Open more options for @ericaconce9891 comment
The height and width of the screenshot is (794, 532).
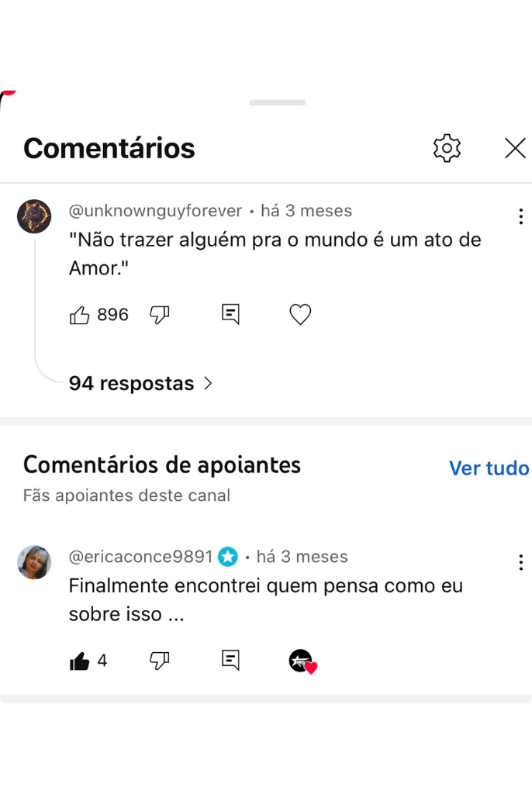tap(520, 562)
